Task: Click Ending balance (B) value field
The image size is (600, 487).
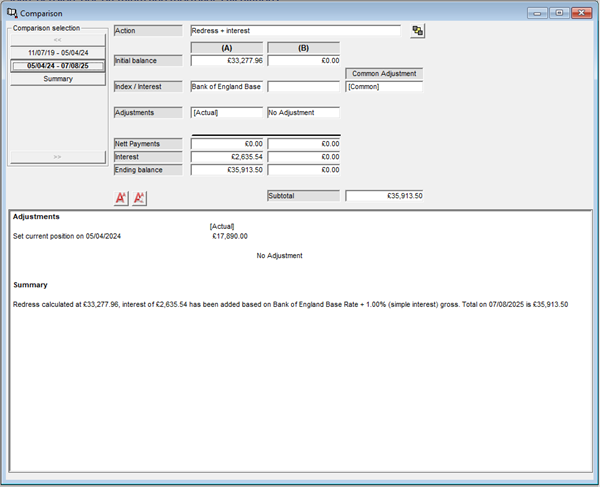Action: coord(303,170)
